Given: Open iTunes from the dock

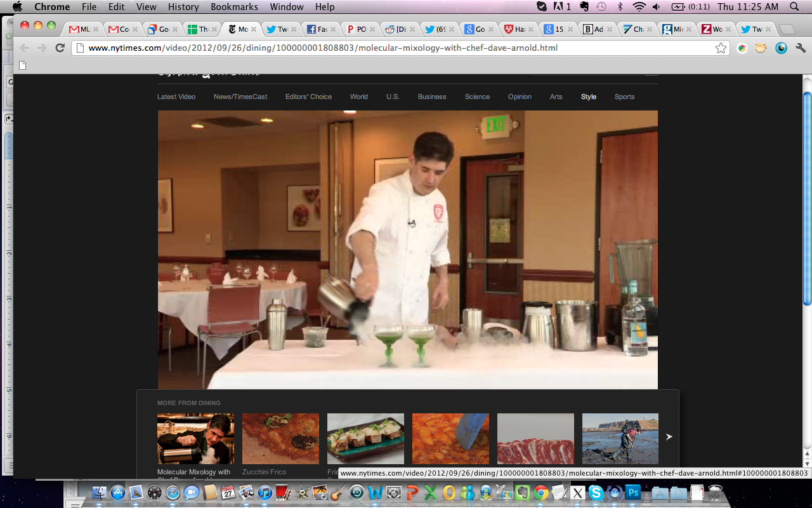Looking at the screenshot, I should [x=265, y=493].
